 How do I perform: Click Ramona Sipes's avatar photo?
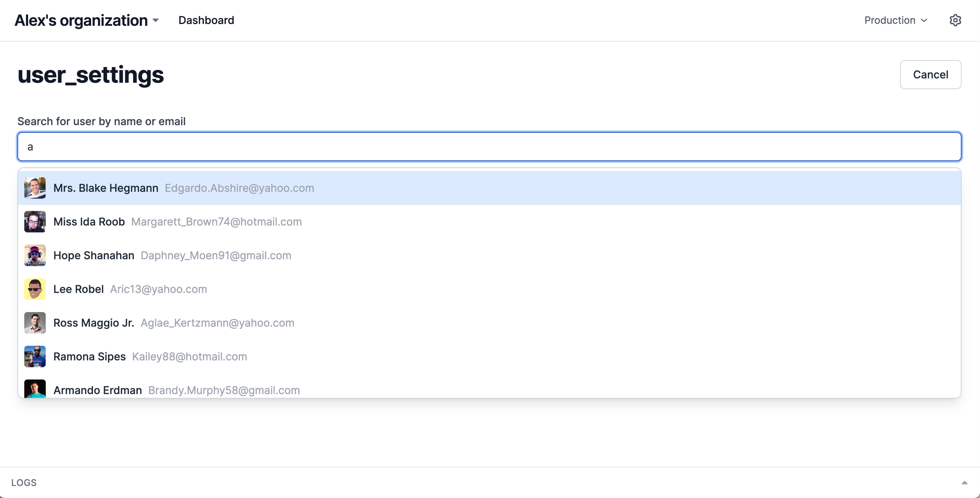(35, 357)
